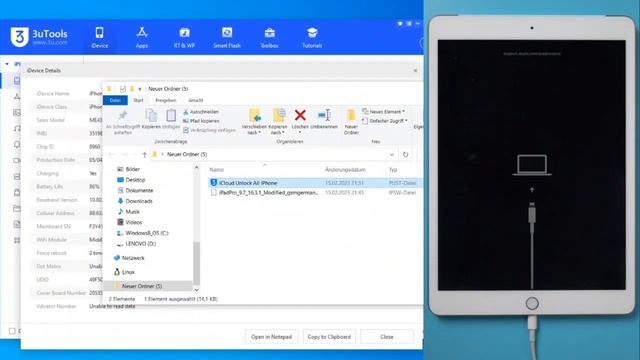640x360 pixels.
Task: Click the Neuer Ordner (5) address path
Action: [187, 154]
